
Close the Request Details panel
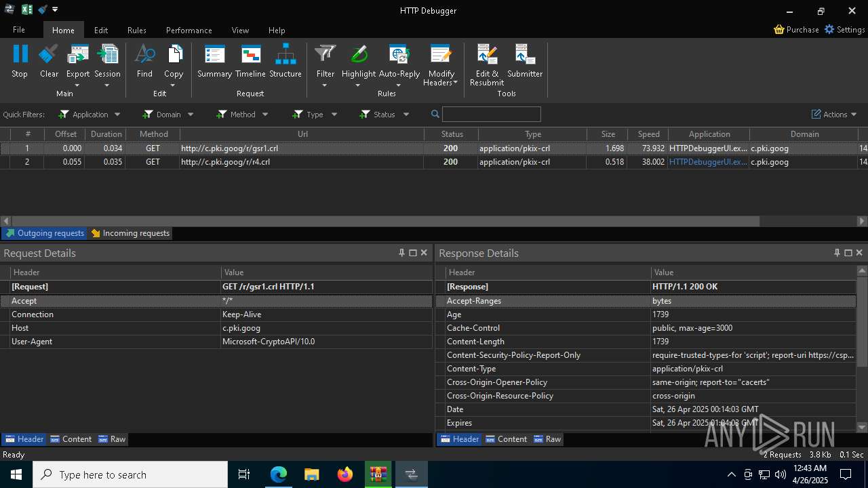[x=424, y=253]
